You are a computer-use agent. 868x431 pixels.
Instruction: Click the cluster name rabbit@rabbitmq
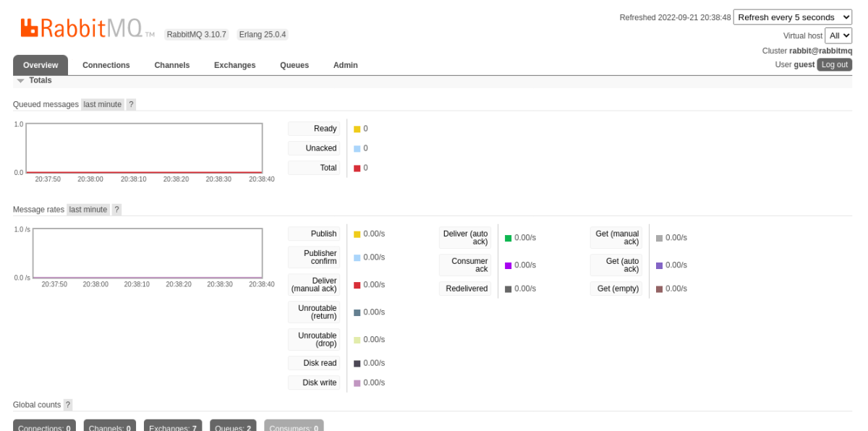point(821,51)
